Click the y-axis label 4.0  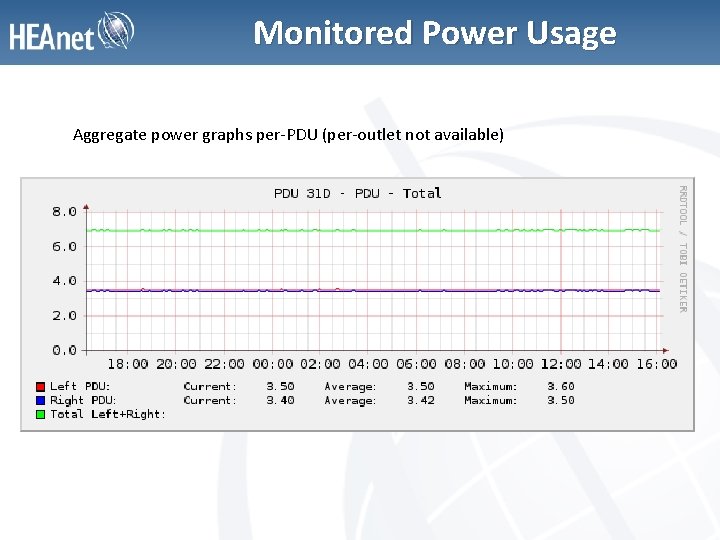[x=64, y=281]
